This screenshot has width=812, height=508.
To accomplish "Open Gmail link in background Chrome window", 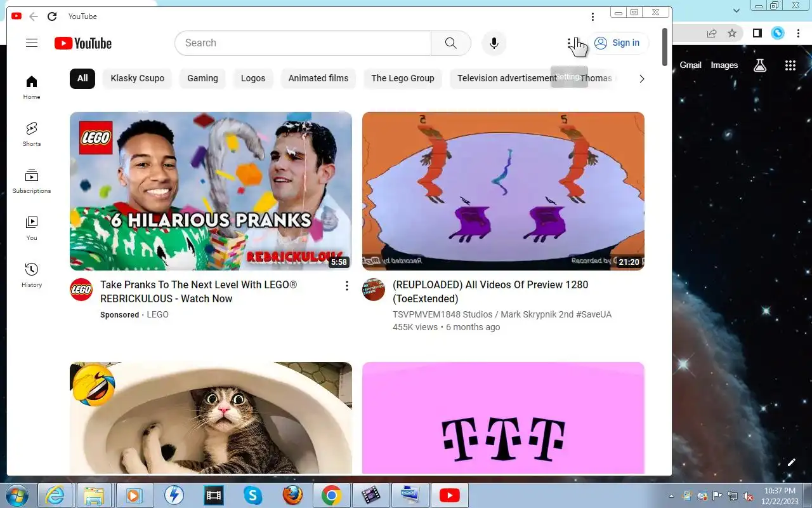I will (690, 65).
